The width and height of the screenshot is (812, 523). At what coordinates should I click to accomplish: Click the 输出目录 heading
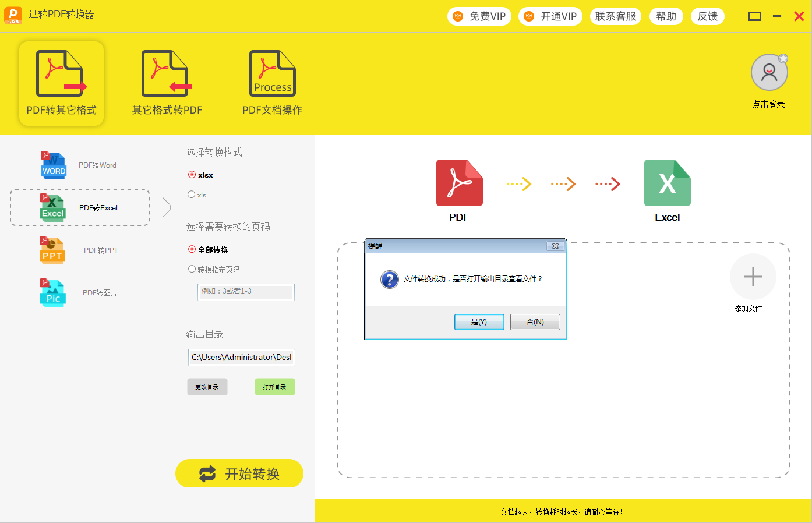(205, 334)
